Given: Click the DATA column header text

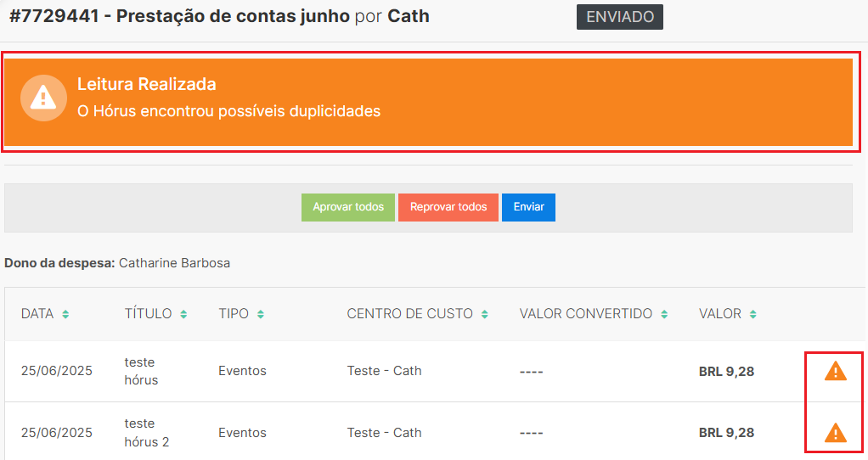Looking at the screenshot, I should [37, 314].
